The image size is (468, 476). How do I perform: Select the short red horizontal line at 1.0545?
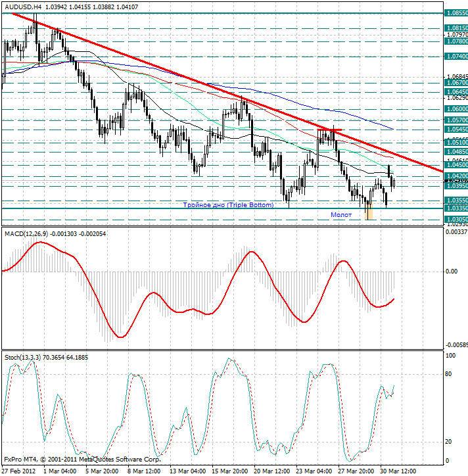tap(329, 130)
